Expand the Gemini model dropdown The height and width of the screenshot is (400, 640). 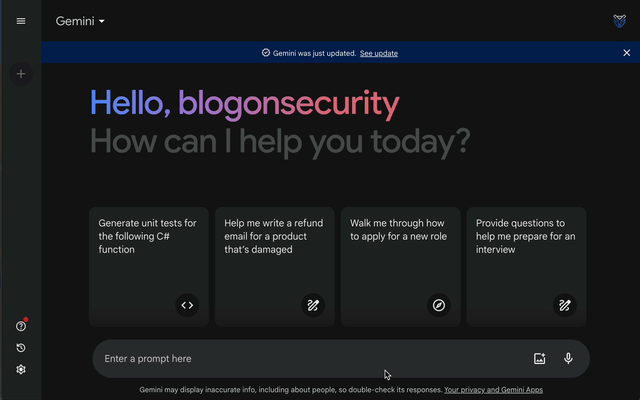(80, 21)
